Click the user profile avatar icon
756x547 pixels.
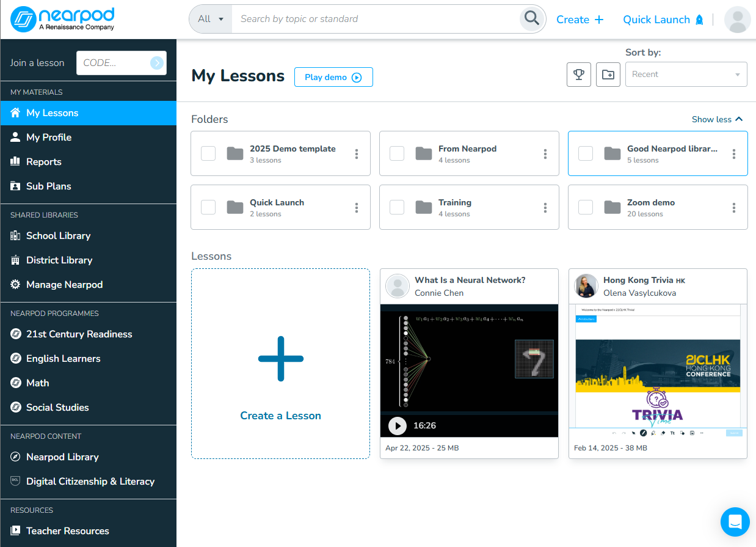(737, 20)
